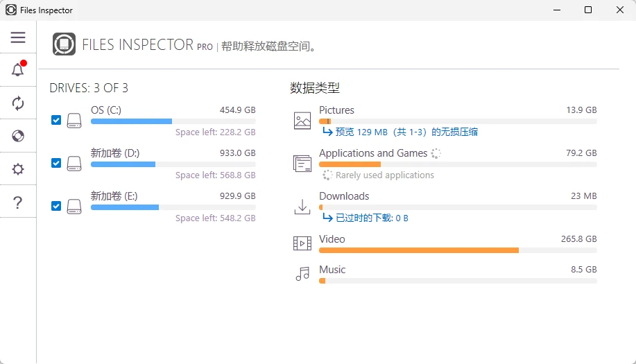The width and height of the screenshot is (636, 364).
Task: Maximize the Files Inspector window
Action: [588, 10]
